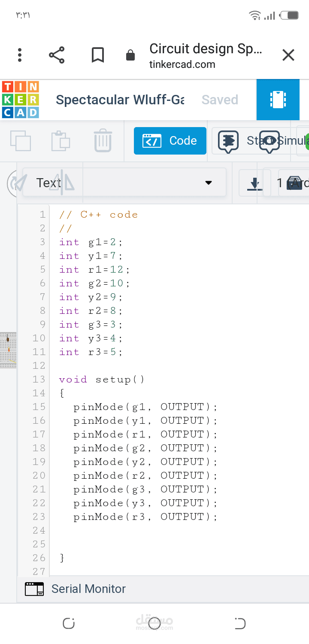The image size is (309, 644).
Task: Click code line 'int g3=3;'
Action: [91, 325]
